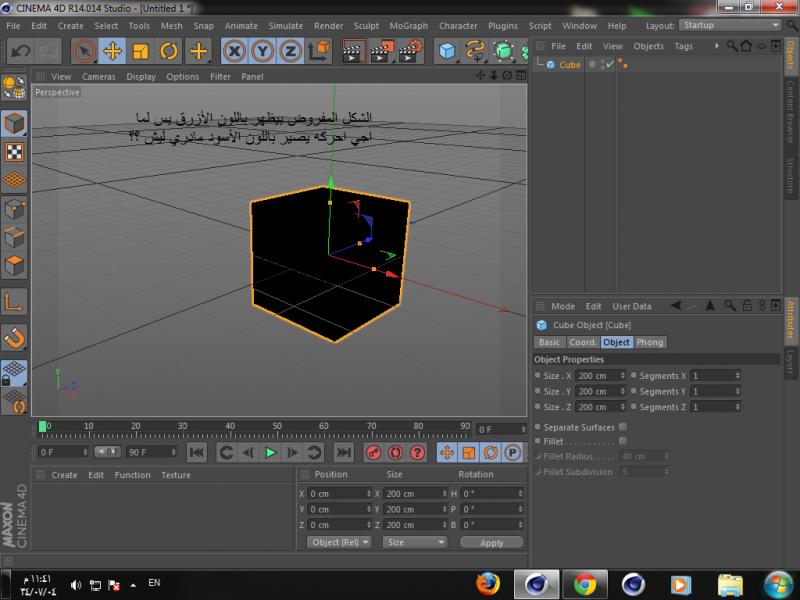Click the Apply button
This screenshot has width=800, height=600.
click(x=492, y=542)
